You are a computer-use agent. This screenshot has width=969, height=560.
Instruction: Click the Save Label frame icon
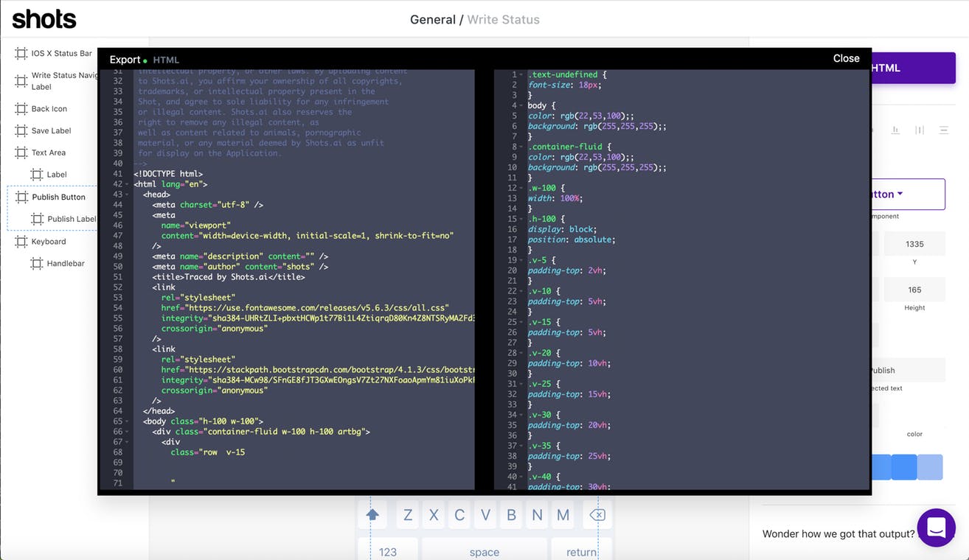(21, 131)
